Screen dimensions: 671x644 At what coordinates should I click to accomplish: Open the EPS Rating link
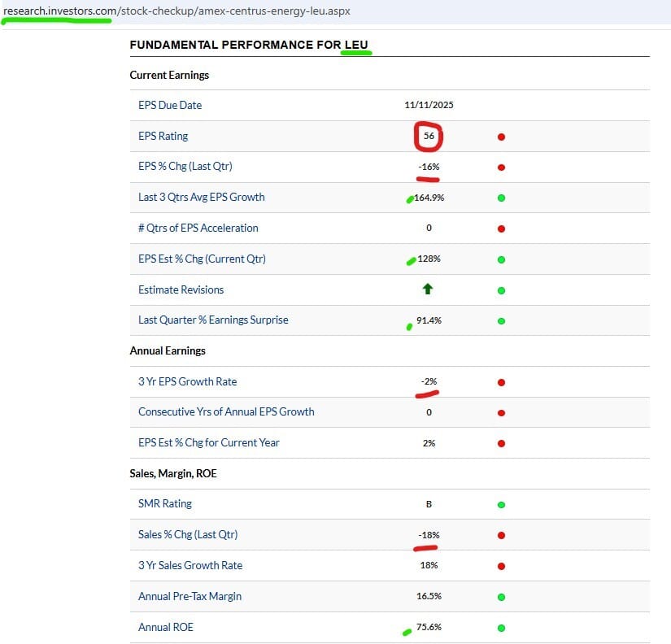[x=163, y=136]
